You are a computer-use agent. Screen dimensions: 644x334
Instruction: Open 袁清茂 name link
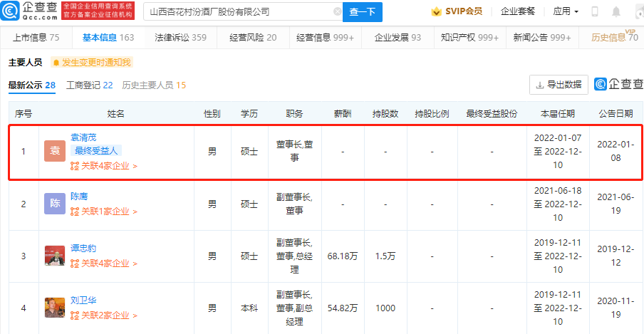[x=83, y=137]
